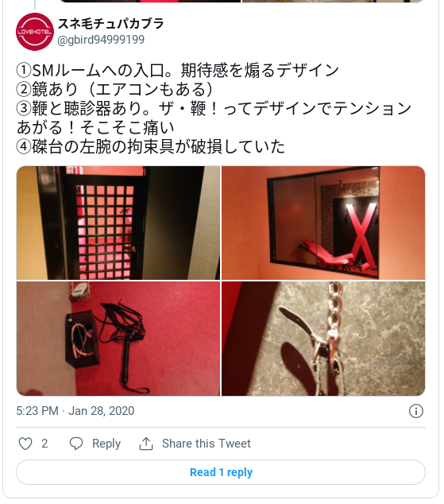Open the left cropped image strip at top

(150, 1)
